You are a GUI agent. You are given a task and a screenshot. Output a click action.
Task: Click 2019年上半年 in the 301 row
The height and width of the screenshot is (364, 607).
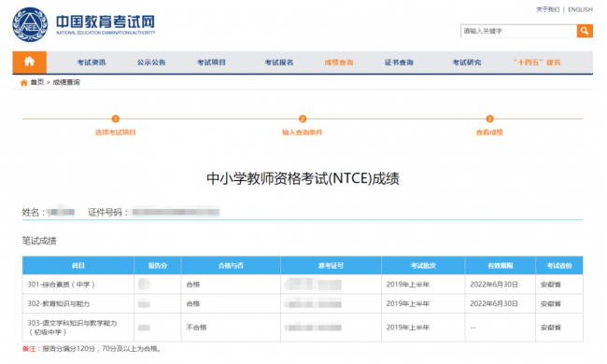[408, 285]
